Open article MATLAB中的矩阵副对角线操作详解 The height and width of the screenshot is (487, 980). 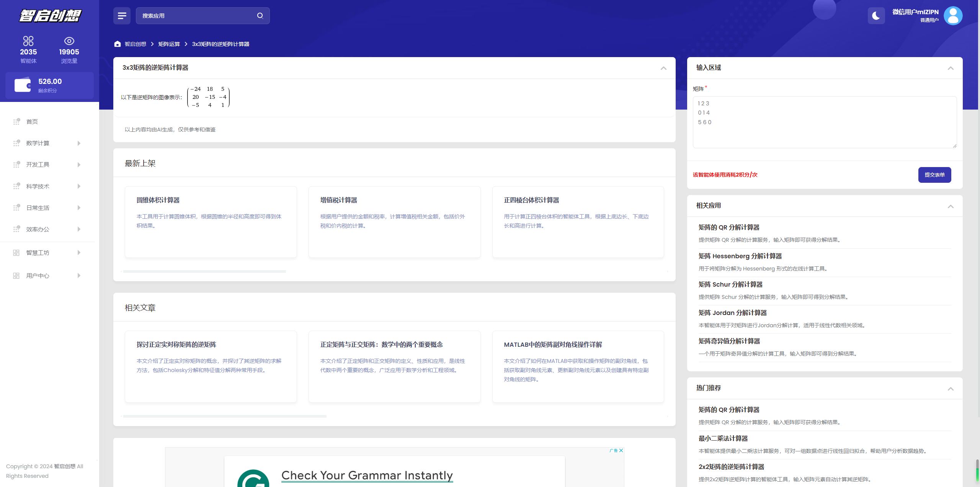point(578,366)
